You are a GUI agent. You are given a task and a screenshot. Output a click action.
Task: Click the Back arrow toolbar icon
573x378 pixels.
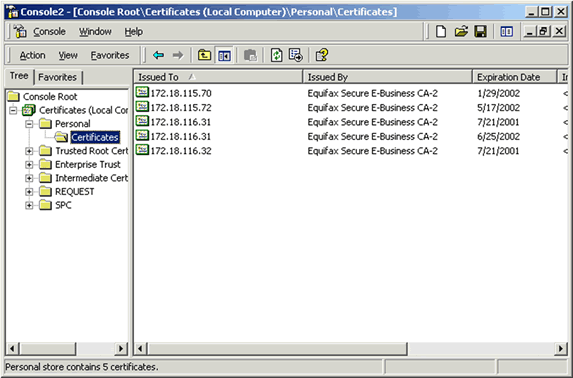(x=158, y=55)
